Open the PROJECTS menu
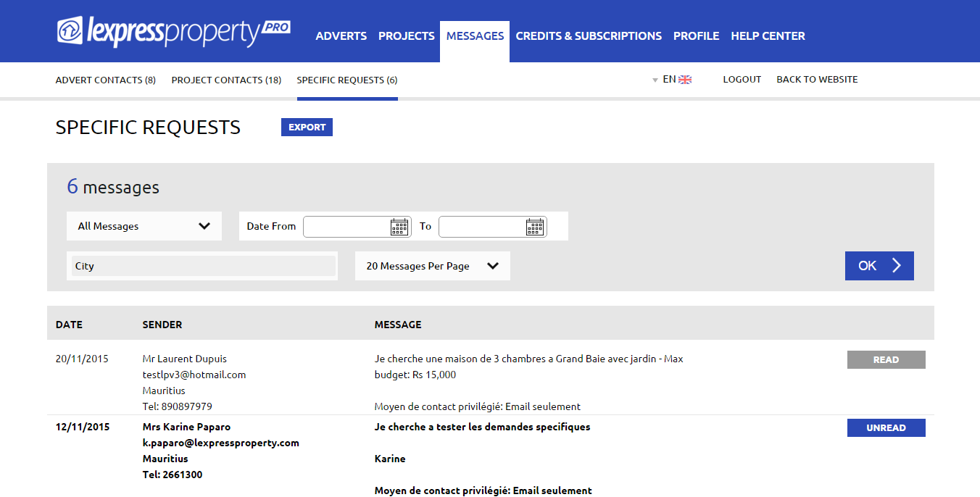The height and width of the screenshot is (497, 980). [x=407, y=35]
